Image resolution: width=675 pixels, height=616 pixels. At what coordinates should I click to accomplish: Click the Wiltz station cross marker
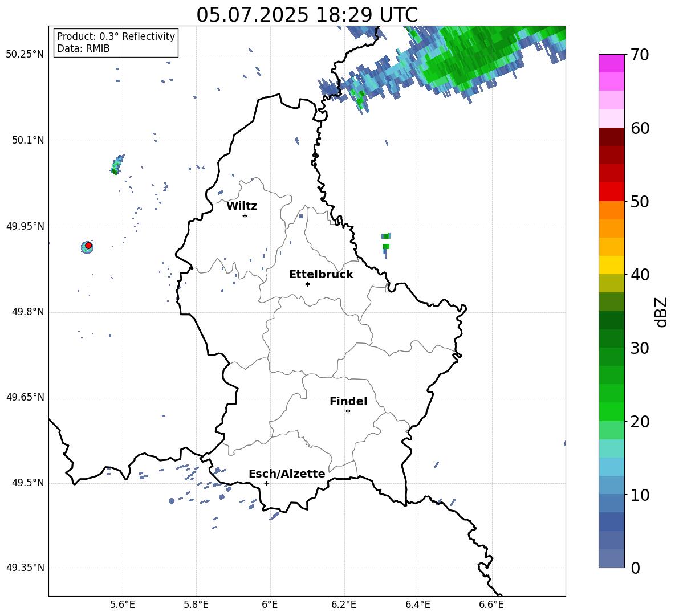[x=245, y=215]
